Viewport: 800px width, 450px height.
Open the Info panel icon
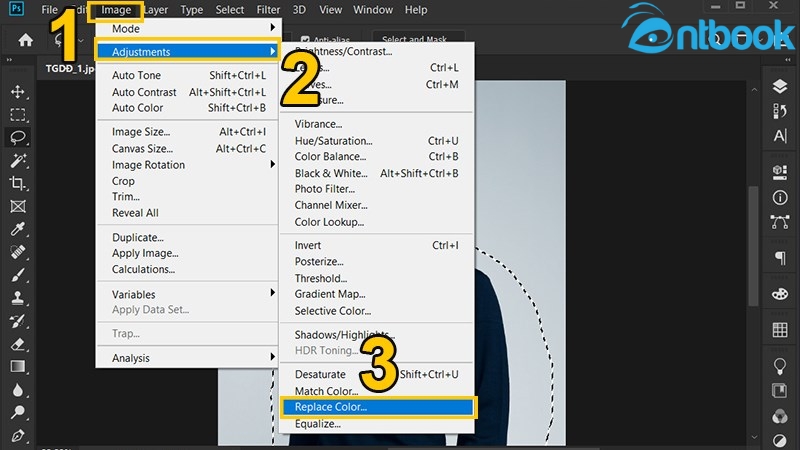[x=780, y=197]
